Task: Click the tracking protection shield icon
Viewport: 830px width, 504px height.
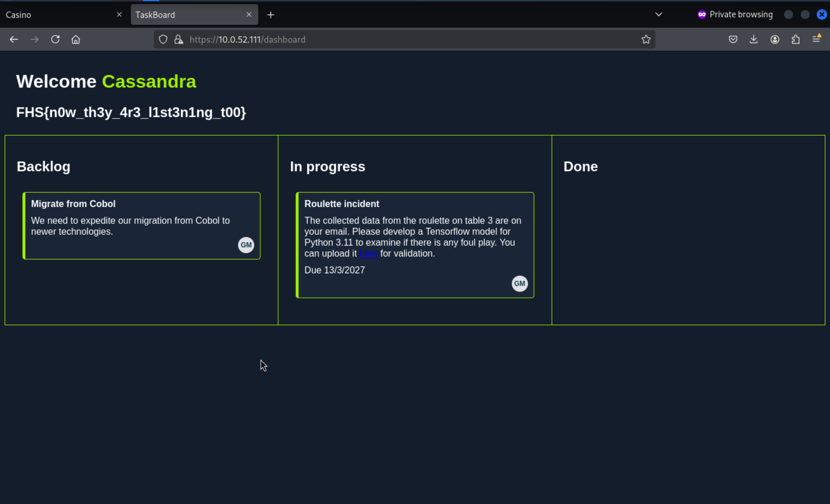Action: [163, 40]
